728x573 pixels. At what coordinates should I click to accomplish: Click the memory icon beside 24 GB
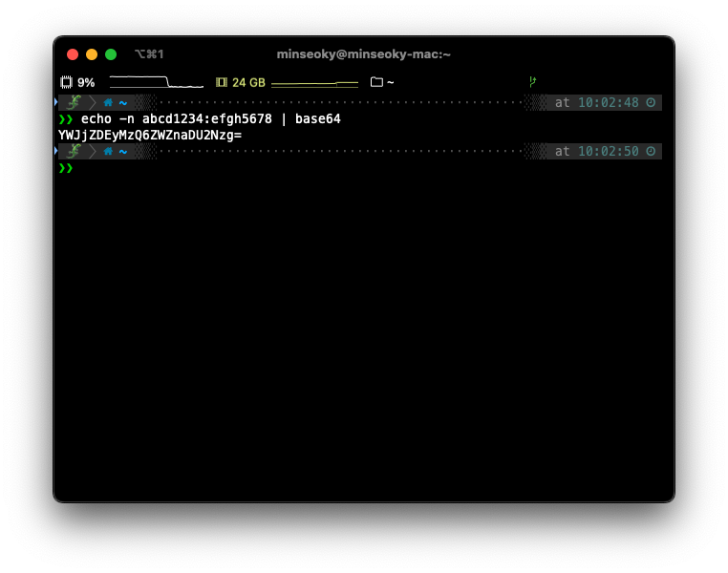(x=222, y=83)
